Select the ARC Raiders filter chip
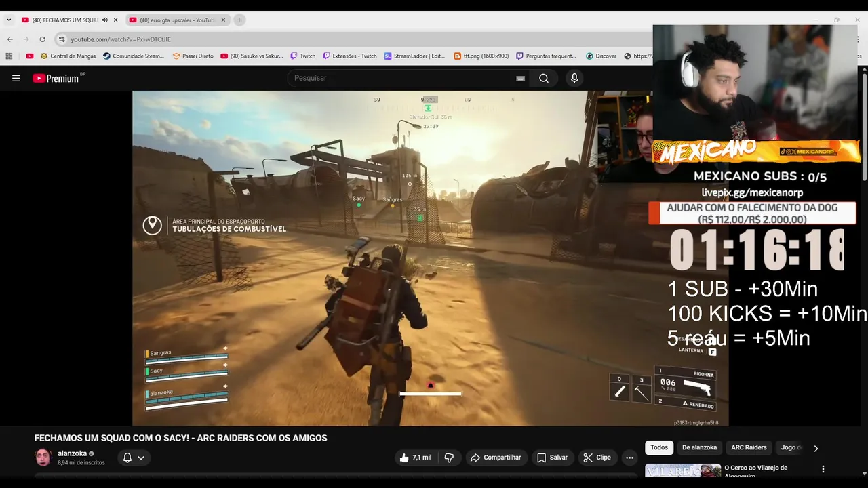Viewport: 868px width, 488px height. pyautogui.click(x=749, y=447)
